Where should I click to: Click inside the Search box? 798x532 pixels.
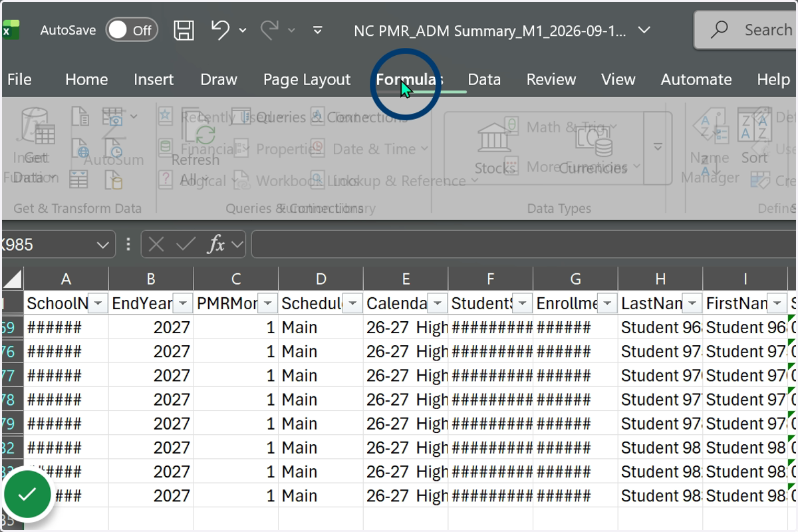(x=746, y=30)
